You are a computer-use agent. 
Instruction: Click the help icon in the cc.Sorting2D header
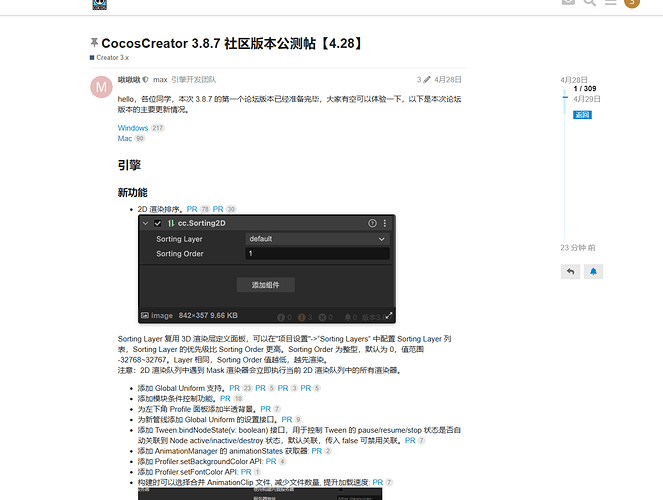click(x=372, y=223)
